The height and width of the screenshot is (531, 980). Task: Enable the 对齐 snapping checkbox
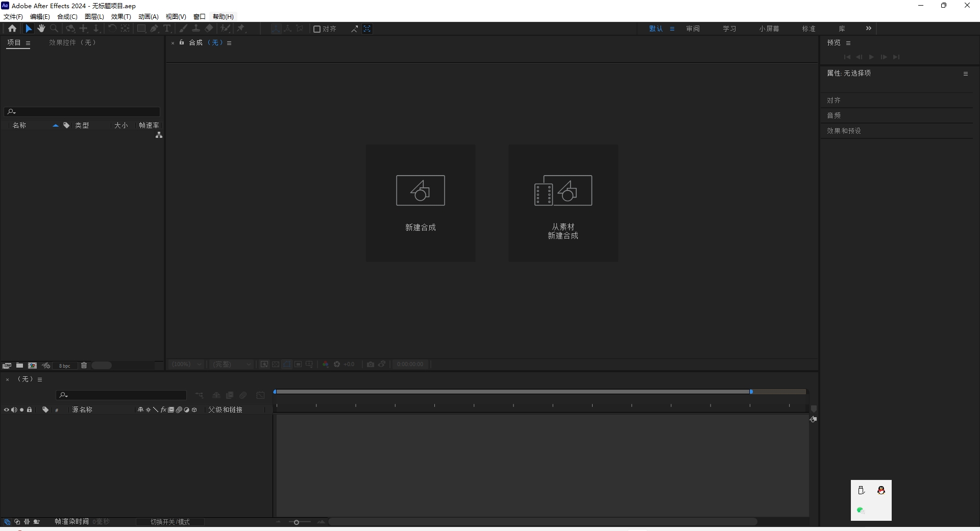tap(316, 29)
